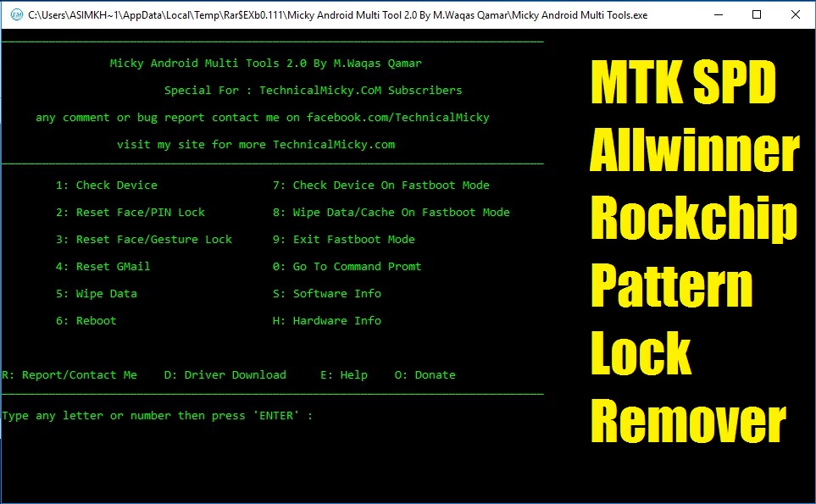Click option '6: Reboot'
This screenshot has width=816, height=504.
[x=86, y=321]
